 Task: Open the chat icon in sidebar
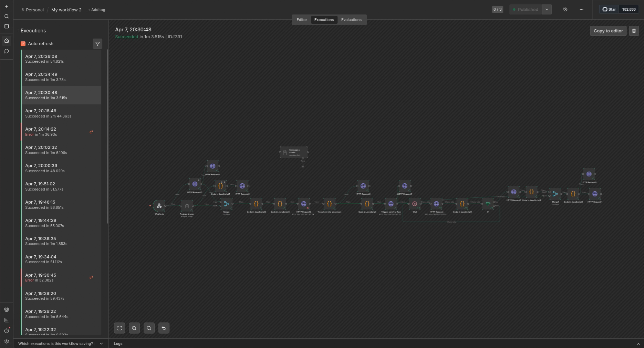(7, 51)
